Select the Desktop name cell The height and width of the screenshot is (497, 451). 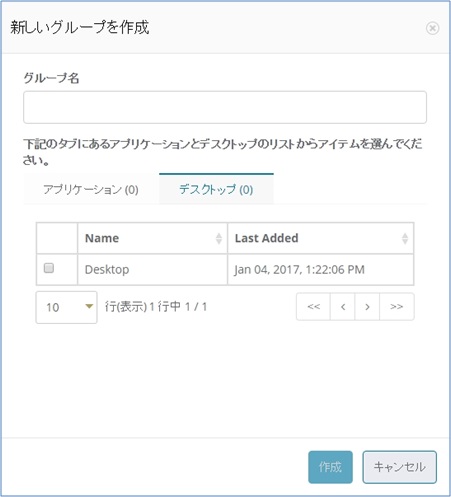point(153,269)
